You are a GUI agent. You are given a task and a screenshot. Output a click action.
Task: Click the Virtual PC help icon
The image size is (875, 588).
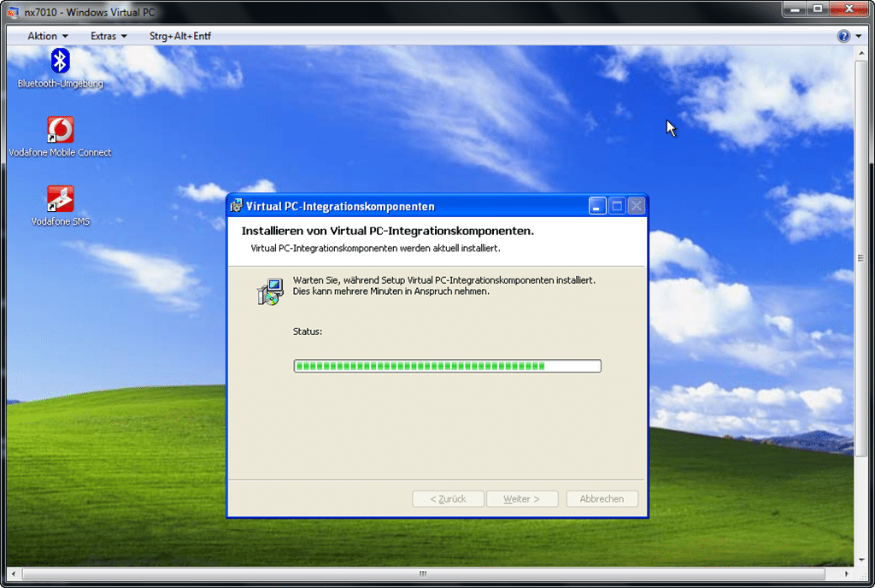[843, 36]
